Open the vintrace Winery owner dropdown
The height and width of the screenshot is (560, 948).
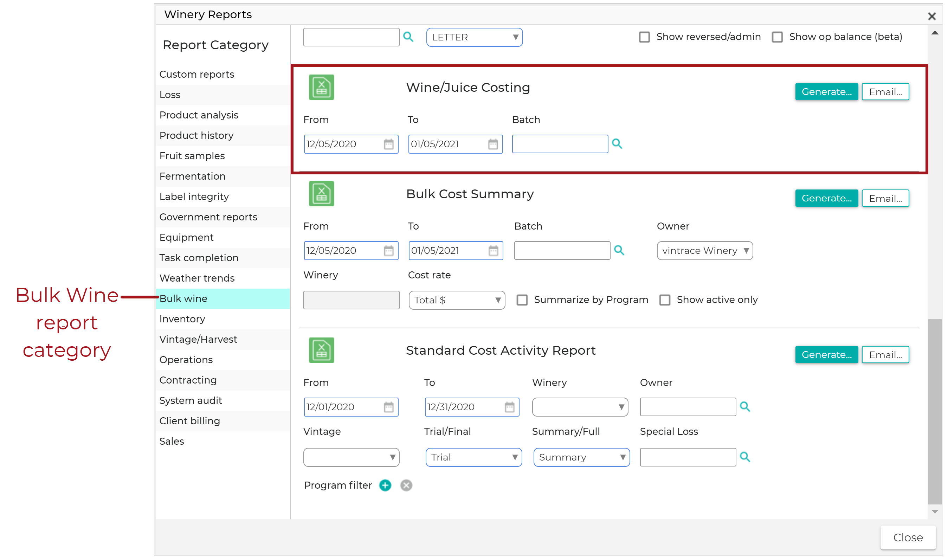pyautogui.click(x=704, y=251)
